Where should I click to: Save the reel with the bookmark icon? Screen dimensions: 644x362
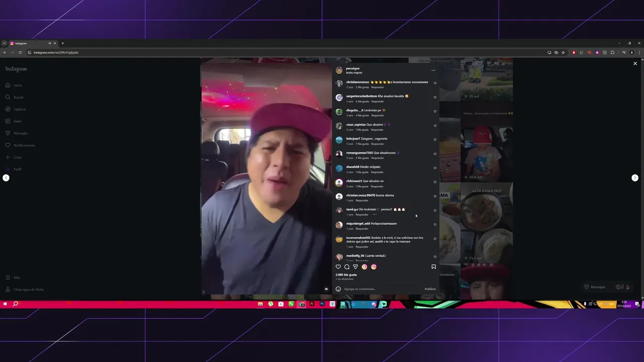434,267
